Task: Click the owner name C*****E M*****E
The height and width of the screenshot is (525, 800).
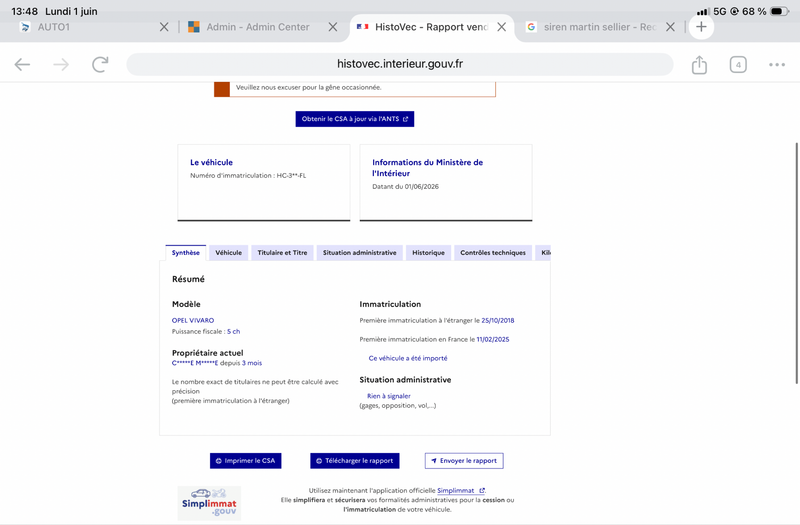Action: (195, 363)
